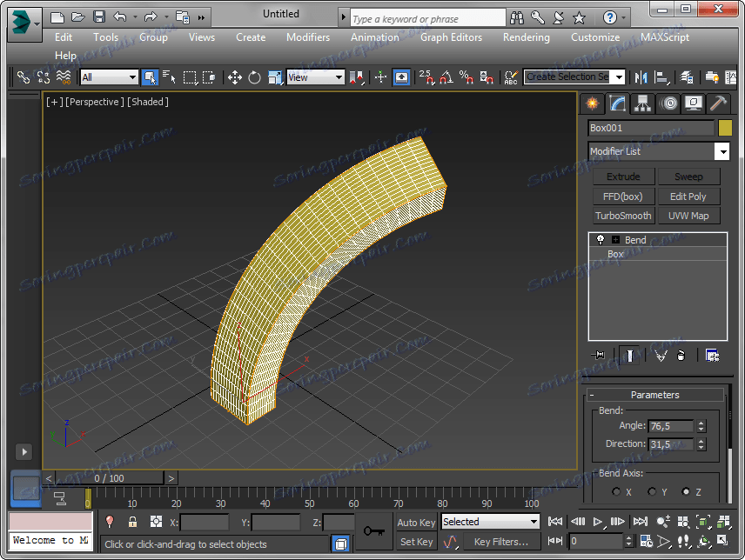
Task: Select the Move transform tool
Action: (235, 77)
